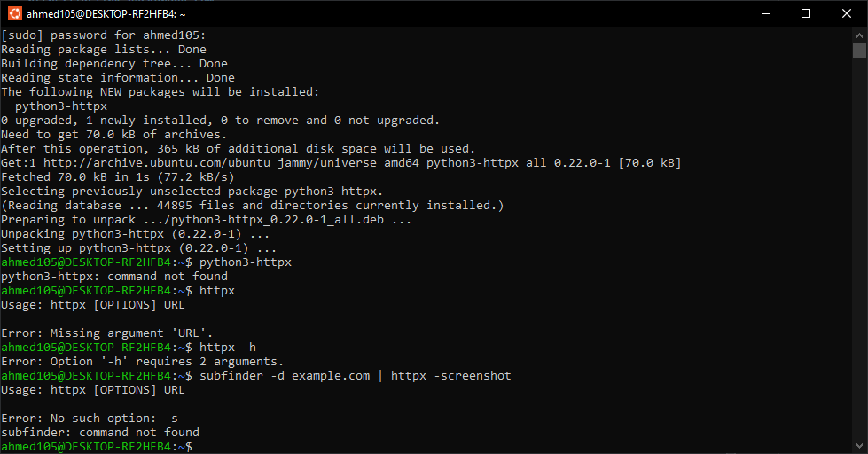The width and height of the screenshot is (868, 454).
Task: Close the Ubuntu terminal window
Action: [847, 13]
